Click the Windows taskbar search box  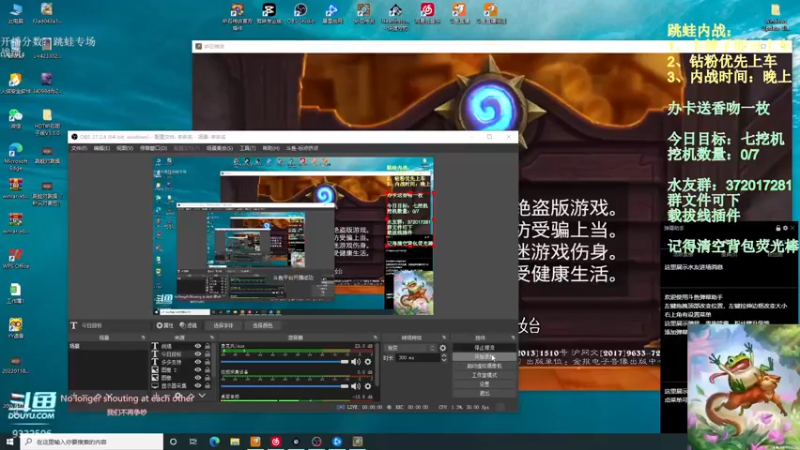(x=92, y=441)
